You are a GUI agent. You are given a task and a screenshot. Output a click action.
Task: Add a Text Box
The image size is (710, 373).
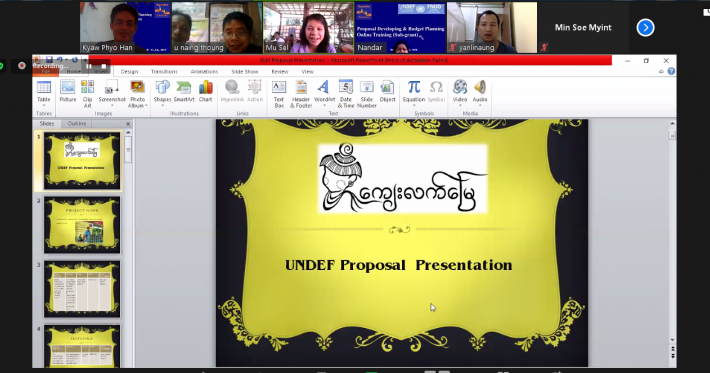279,94
